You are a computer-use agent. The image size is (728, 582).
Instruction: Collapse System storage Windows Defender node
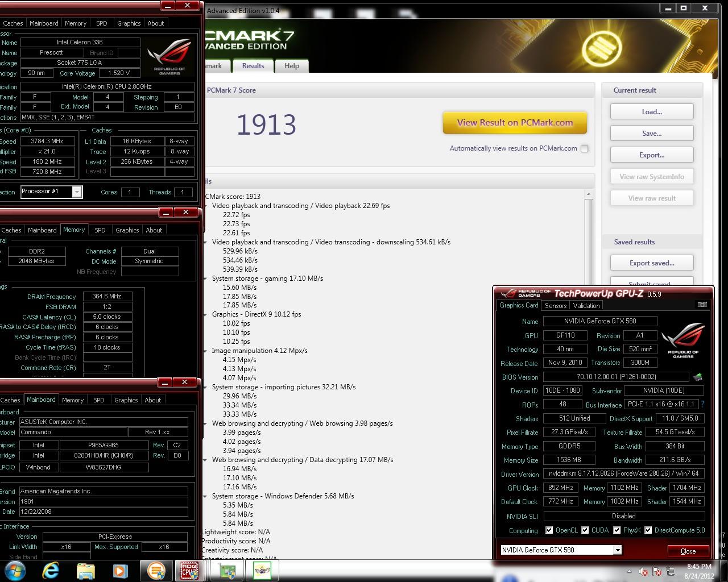tap(206, 496)
